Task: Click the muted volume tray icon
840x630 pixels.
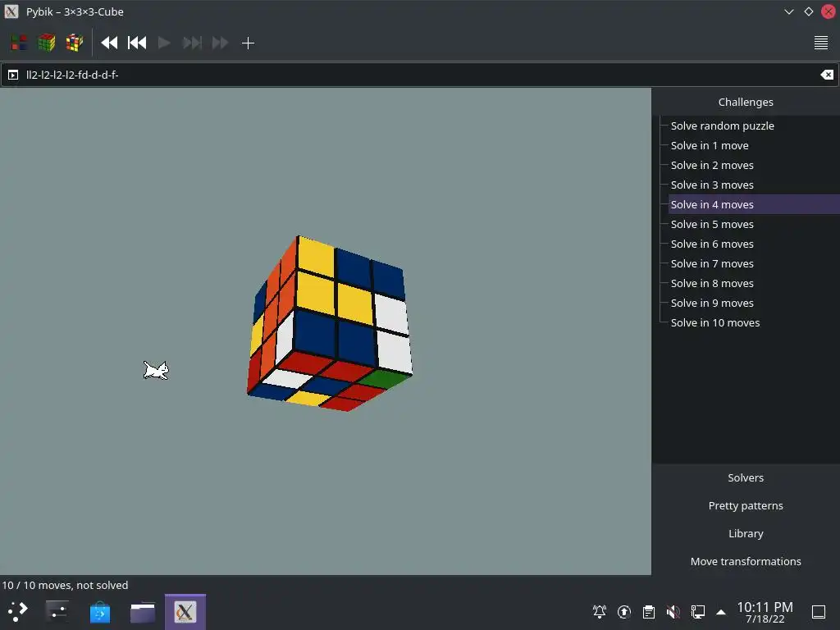Action: click(673, 612)
